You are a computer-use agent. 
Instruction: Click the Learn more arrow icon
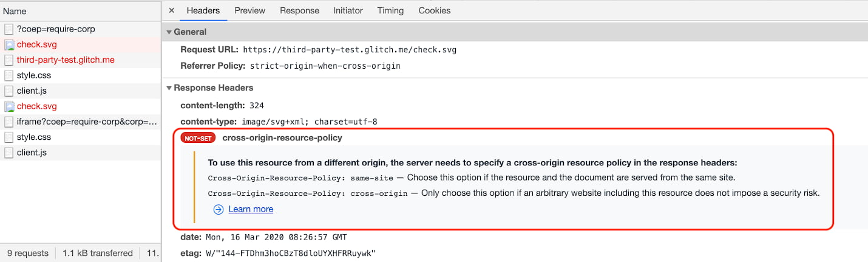click(219, 209)
